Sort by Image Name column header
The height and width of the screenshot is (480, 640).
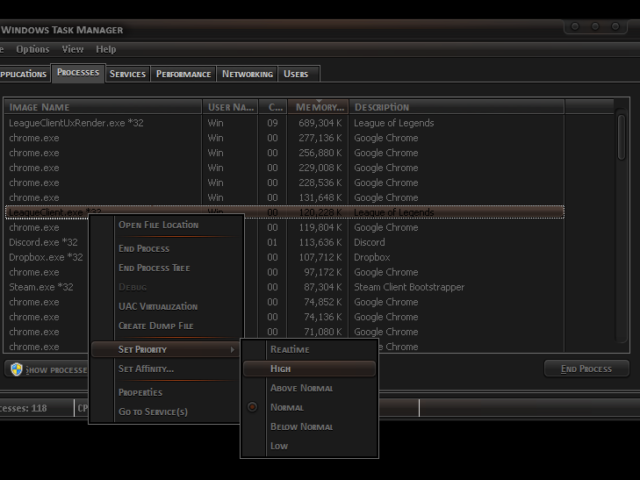click(103, 107)
